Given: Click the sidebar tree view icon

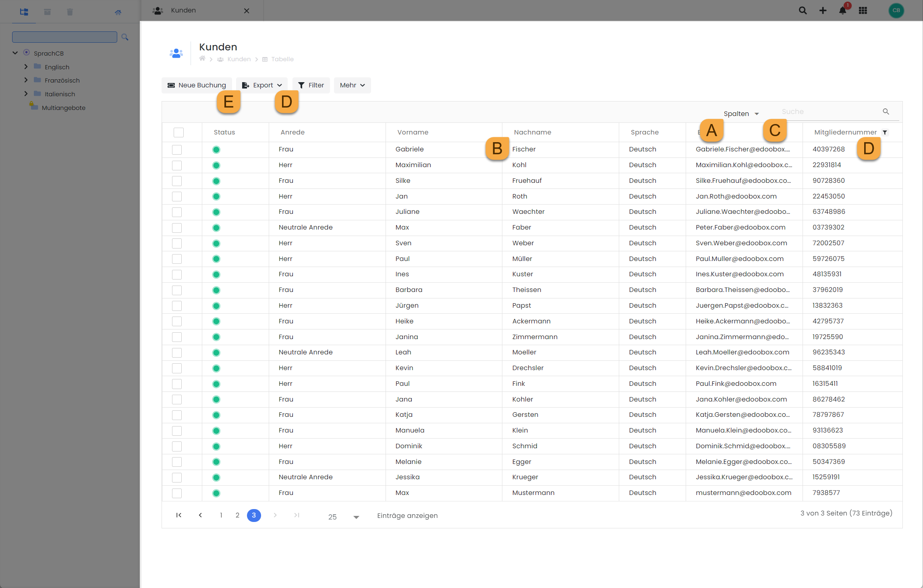Looking at the screenshot, I should coord(24,12).
